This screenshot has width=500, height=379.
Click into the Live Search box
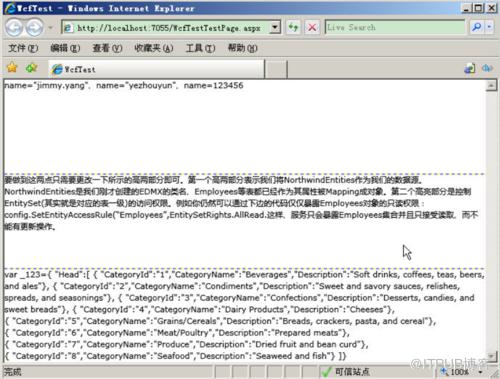395,27
